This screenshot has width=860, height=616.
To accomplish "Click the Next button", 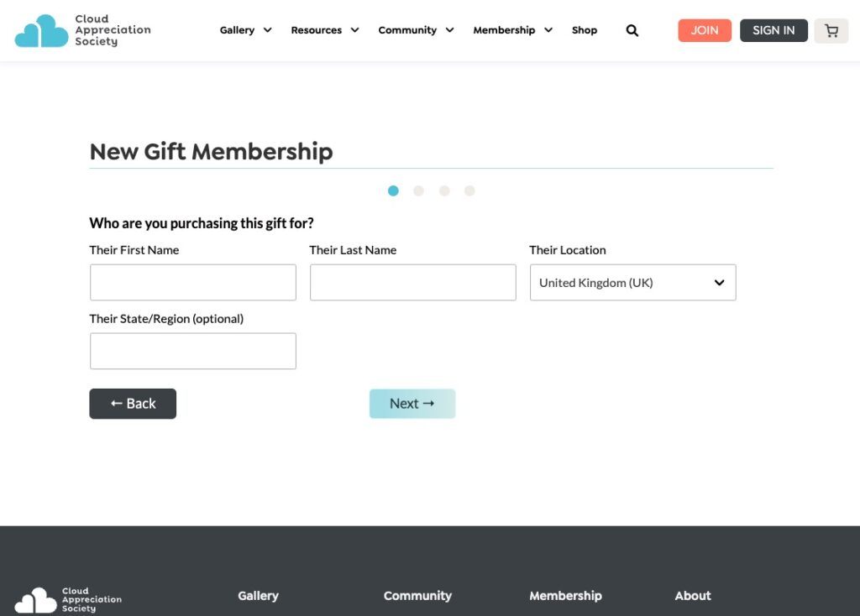I will (x=412, y=404).
